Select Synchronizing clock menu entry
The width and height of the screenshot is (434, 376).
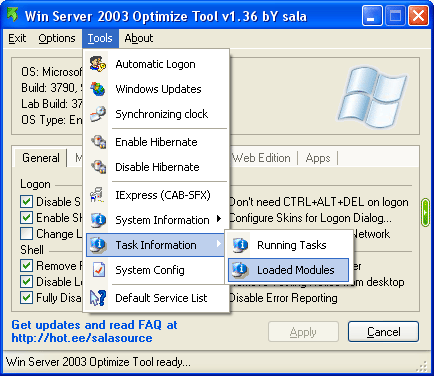(x=157, y=114)
